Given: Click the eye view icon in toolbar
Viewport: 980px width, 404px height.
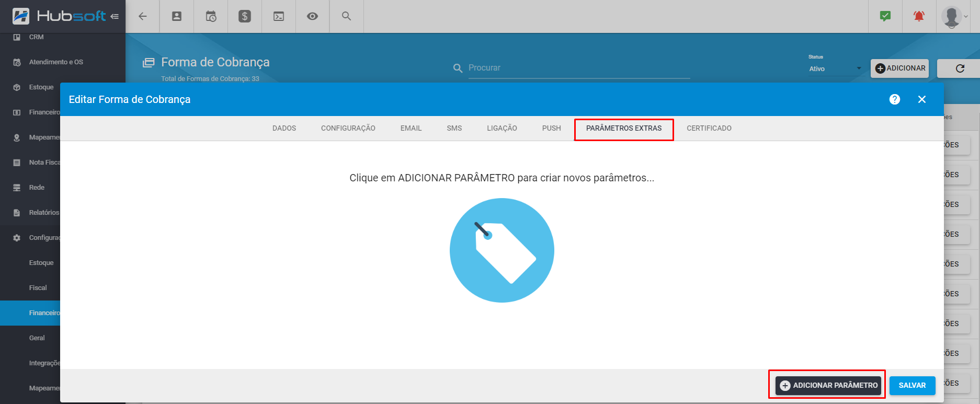Looking at the screenshot, I should pos(312,16).
